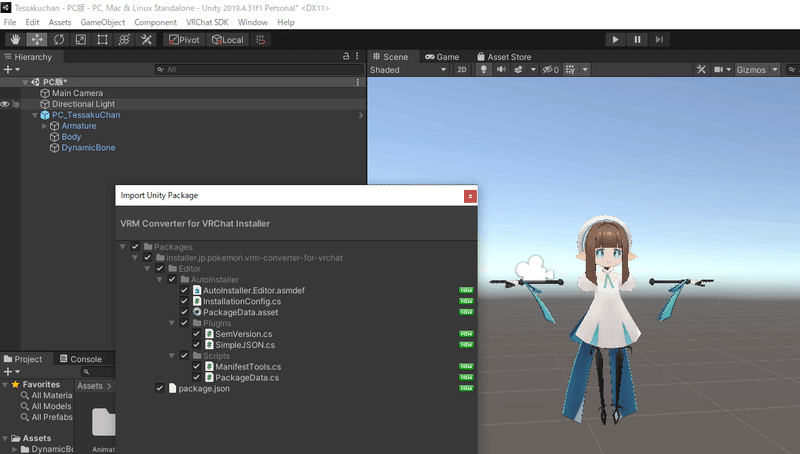Focus the Hierarchy search field
The width and height of the screenshot is (800, 454).
(259, 69)
